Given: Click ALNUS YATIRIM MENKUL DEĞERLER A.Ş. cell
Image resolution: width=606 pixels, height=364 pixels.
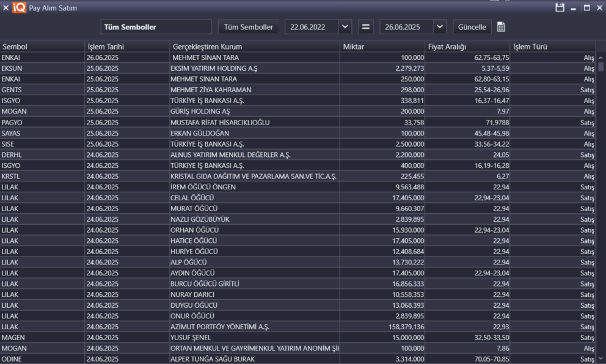Looking at the screenshot, I should click(255, 155).
